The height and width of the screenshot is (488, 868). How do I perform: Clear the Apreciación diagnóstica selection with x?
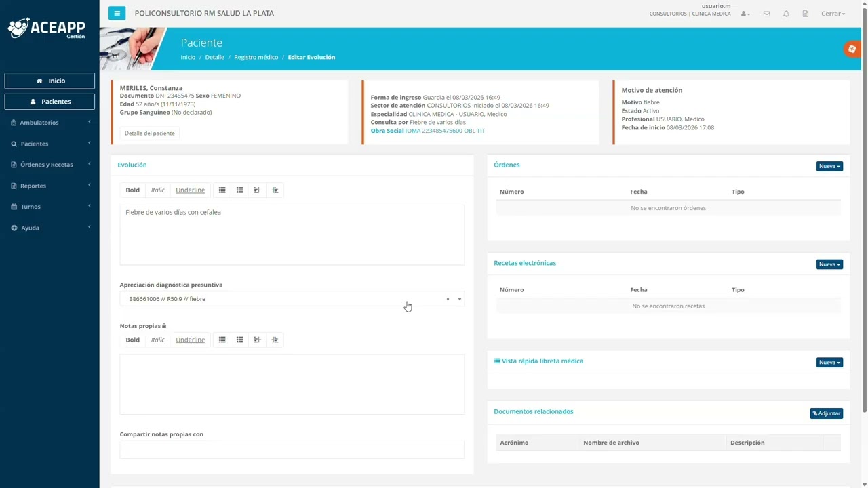[x=448, y=299]
